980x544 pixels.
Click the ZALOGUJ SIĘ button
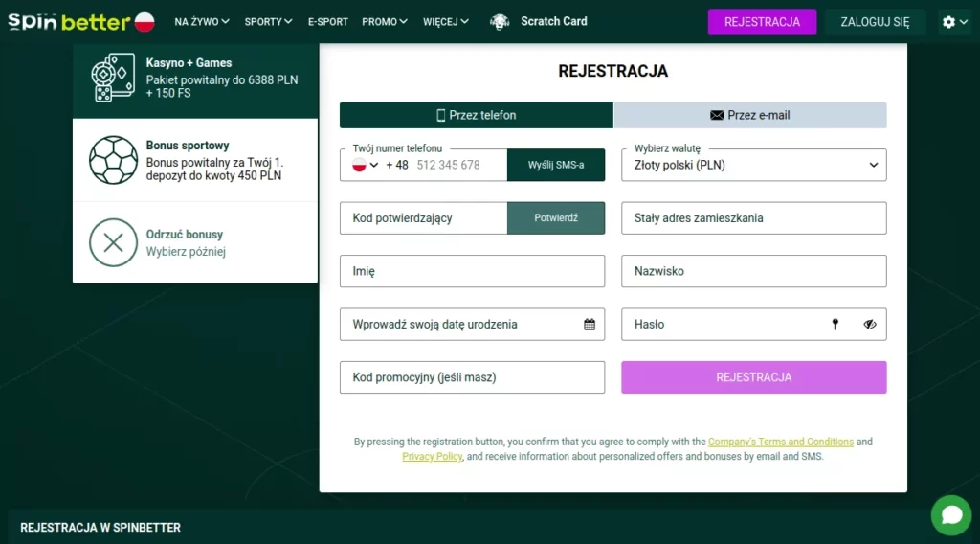point(875,22)
